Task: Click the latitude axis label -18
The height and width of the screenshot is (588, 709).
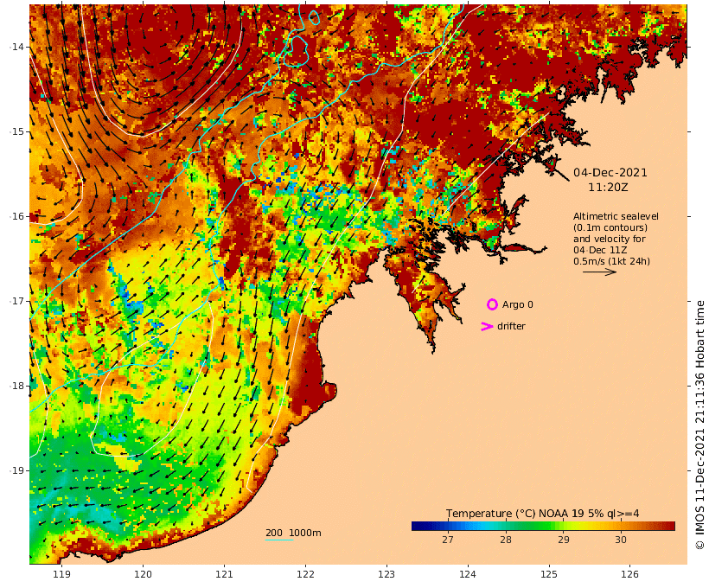Action: [17, 386]
